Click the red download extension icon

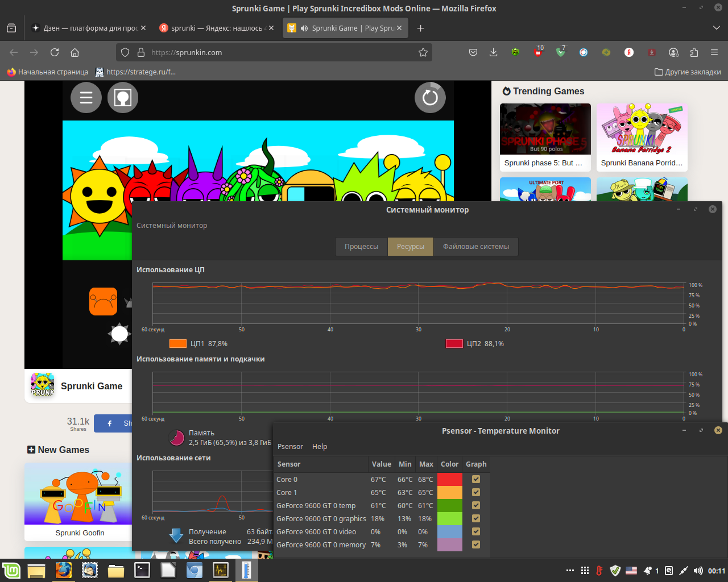click(x=652, y=52)
